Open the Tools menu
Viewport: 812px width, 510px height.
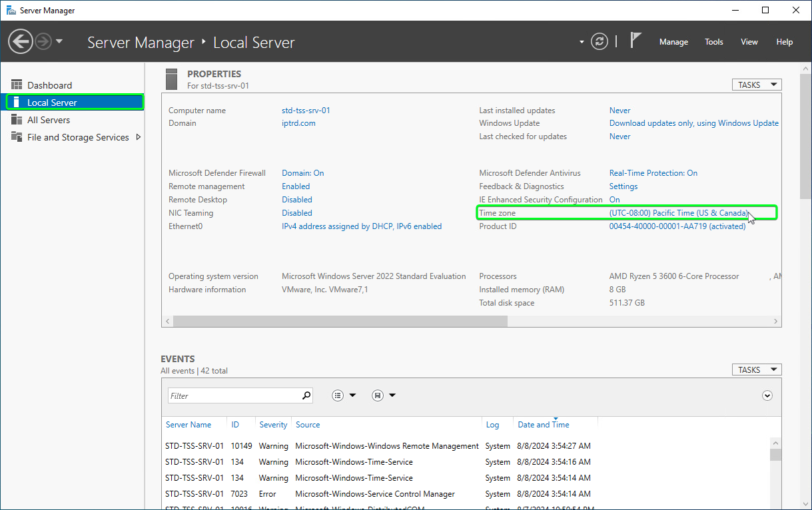[714, 42]
